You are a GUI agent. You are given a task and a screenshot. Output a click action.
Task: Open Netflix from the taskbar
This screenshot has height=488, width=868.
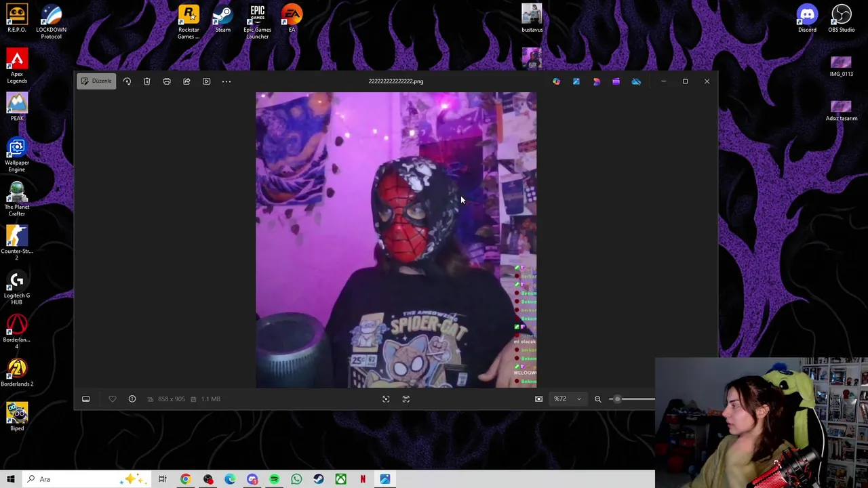pyautogui.click(x=363, y=479)
